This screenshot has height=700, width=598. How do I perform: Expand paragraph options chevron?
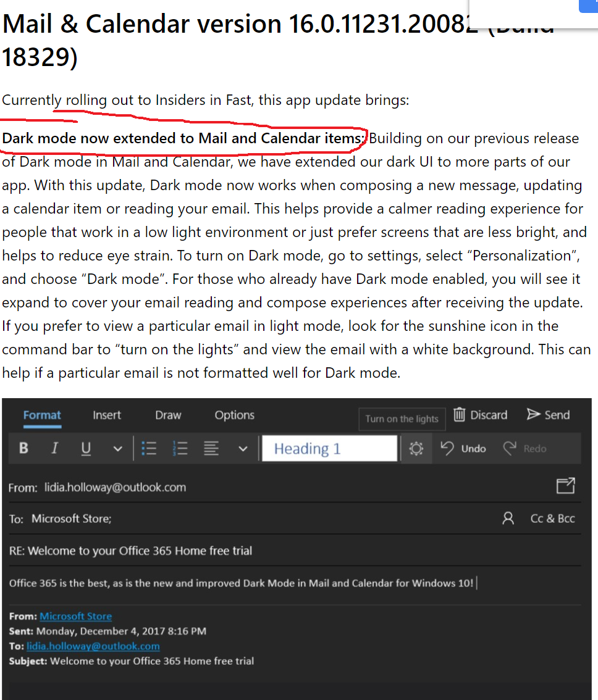(243, 449)
